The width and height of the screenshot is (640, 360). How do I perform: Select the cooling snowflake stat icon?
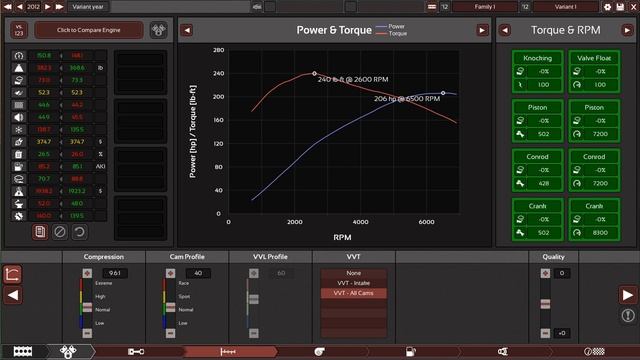[19, 129]
